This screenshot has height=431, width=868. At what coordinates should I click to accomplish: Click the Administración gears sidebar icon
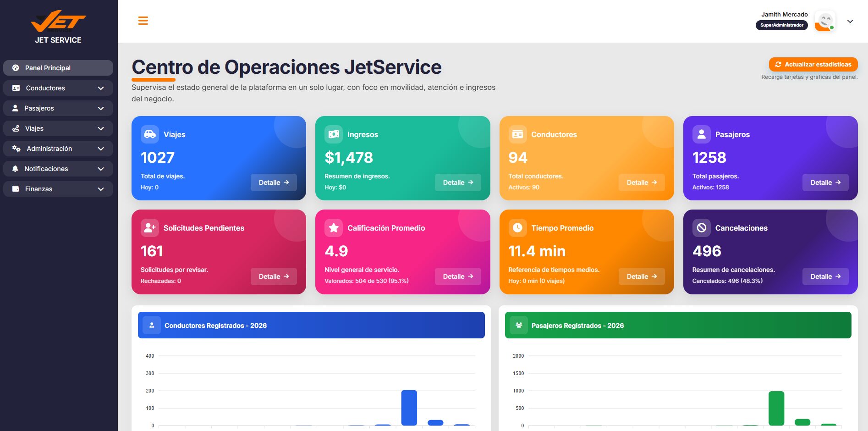point(16,149)
